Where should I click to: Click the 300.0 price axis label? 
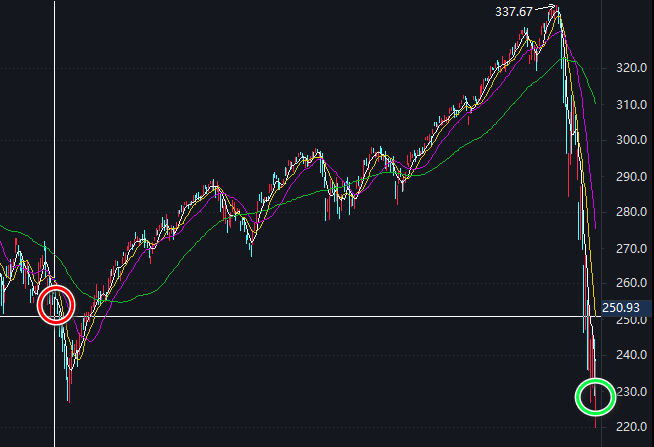tap(631, 140)
